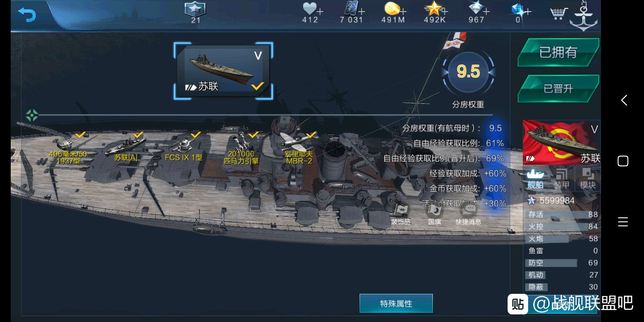Add more gold coins via plus
644x322 pixels.
coord(404,11)
